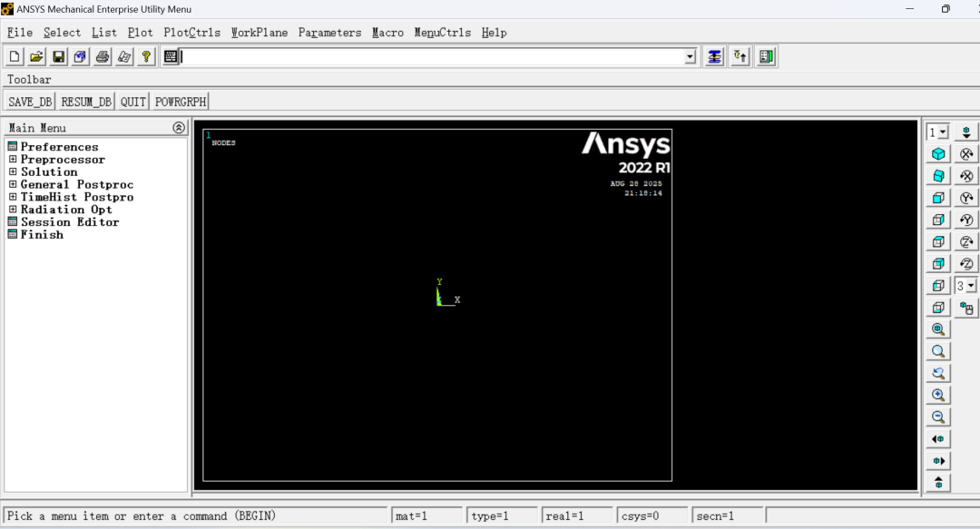
Task: Click the csys=0 status bar entry
Action: 652,516
